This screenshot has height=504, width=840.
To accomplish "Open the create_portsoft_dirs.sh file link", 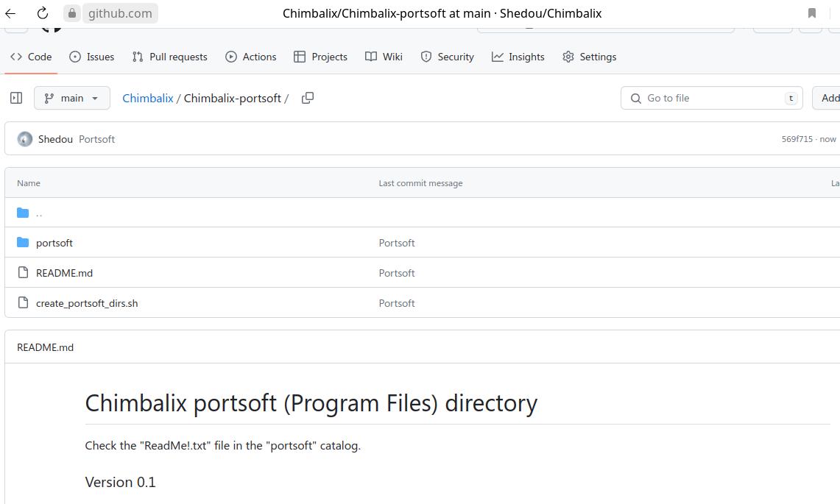I will pos(87,303).
